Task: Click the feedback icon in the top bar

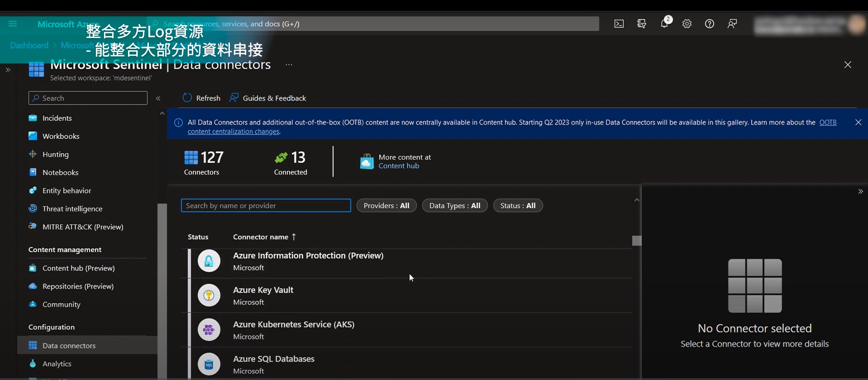Action: click(732, 24)
